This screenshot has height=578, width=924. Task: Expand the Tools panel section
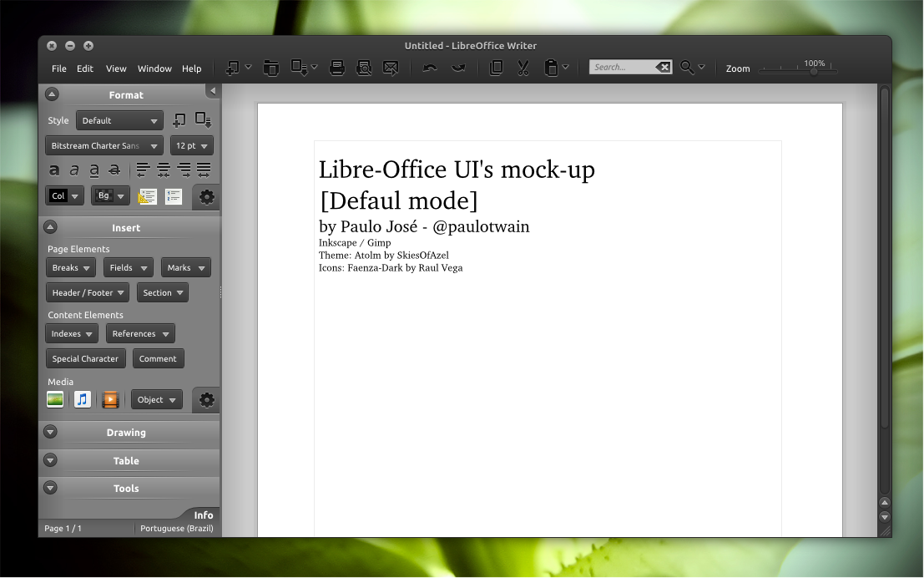(51, 488)
